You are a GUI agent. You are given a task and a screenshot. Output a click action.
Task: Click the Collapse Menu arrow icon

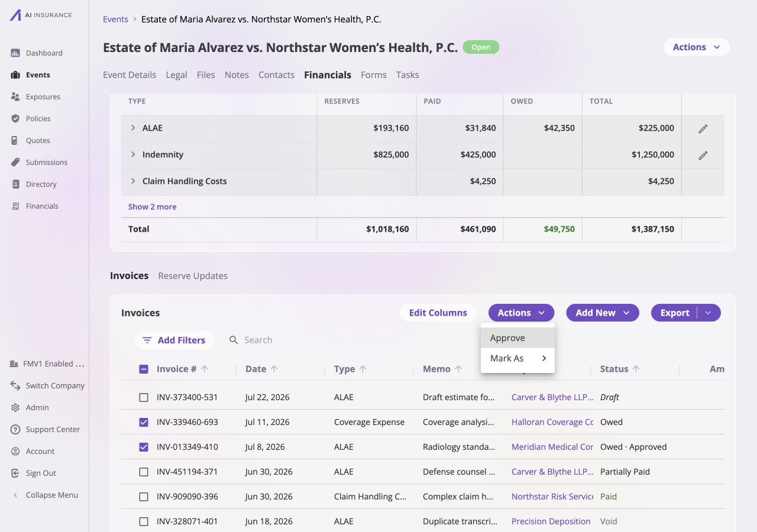(x=15, y=495)
